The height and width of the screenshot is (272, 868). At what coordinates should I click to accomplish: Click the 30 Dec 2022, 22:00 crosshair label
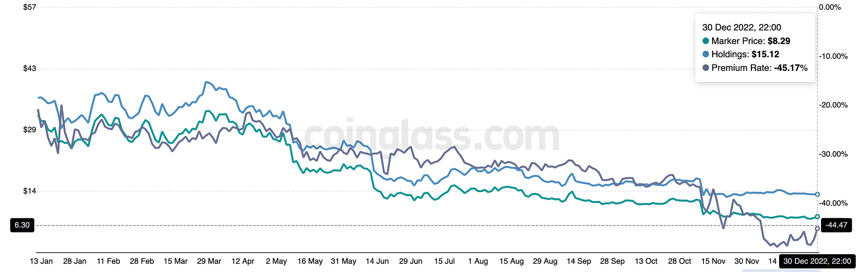tap(817, 261)
